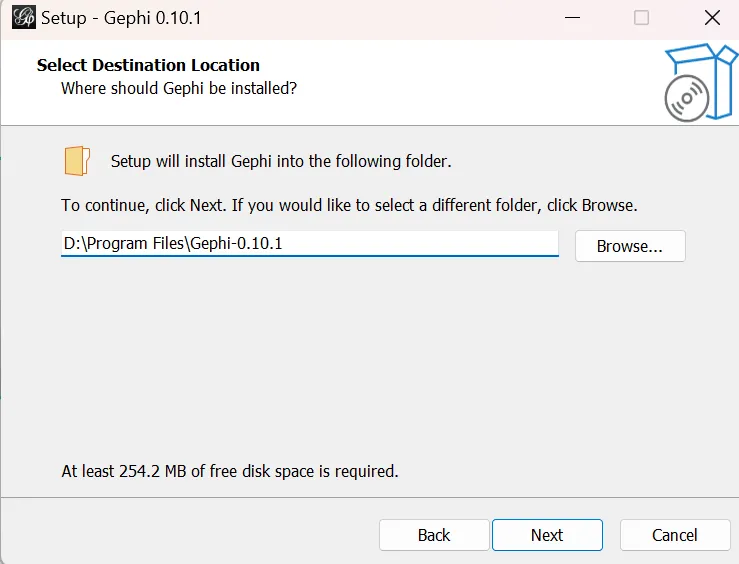Viewport: 739px width, 564px height.
Task: Click "Where should Gephi be installed?" subtitle
Action: [179, 88]
